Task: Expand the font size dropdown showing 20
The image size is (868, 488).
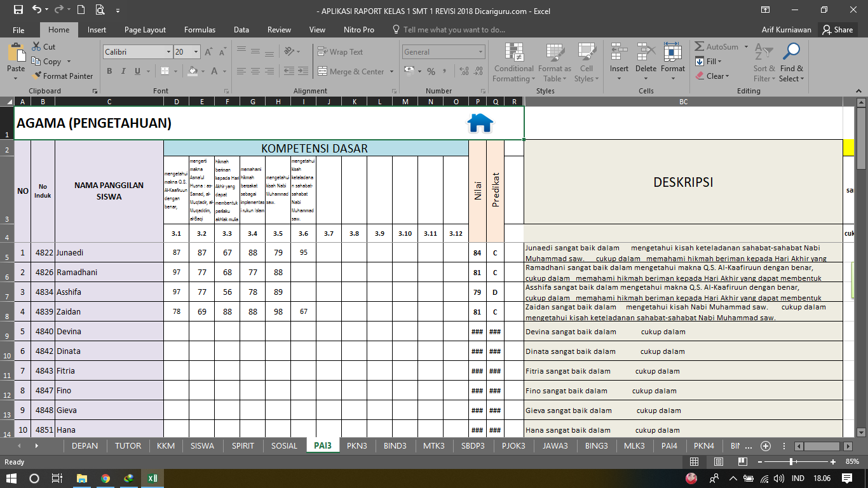Action: [196, 52]
